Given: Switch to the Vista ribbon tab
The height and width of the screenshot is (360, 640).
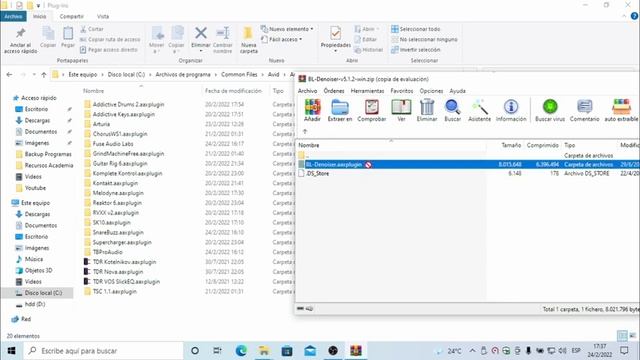Looking at the screenshot, I should click(103, 16).
